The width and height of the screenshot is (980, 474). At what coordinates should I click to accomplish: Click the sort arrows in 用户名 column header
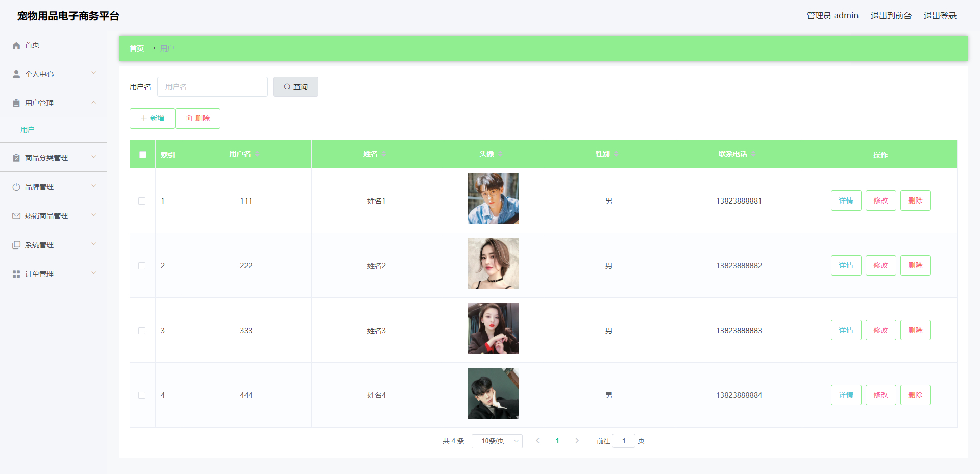click(257, 154)
